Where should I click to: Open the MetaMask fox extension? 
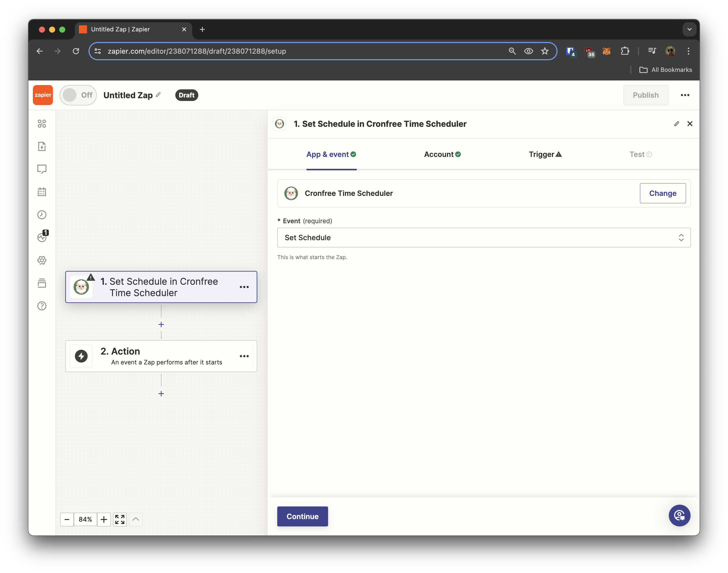click(x=606, y=51)
